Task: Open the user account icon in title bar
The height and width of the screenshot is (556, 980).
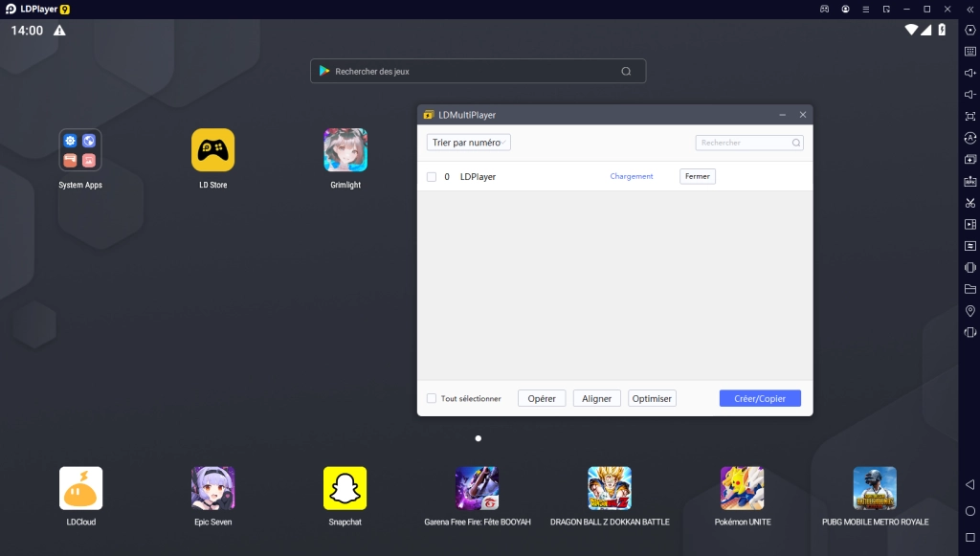Action: point(846,9)
